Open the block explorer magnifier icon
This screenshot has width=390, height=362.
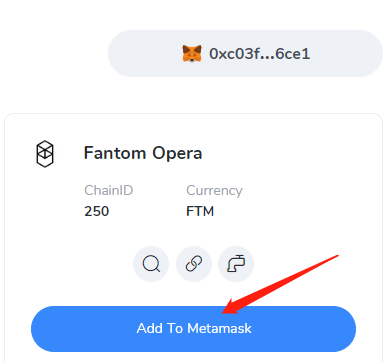(x=151, y=264)
